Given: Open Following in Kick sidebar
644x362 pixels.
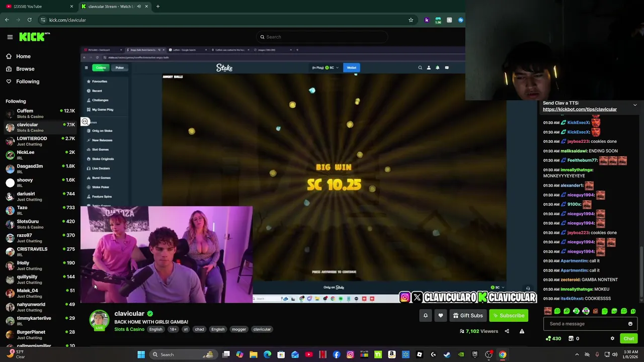Looking at the screenshot, I should click(28, 81).
